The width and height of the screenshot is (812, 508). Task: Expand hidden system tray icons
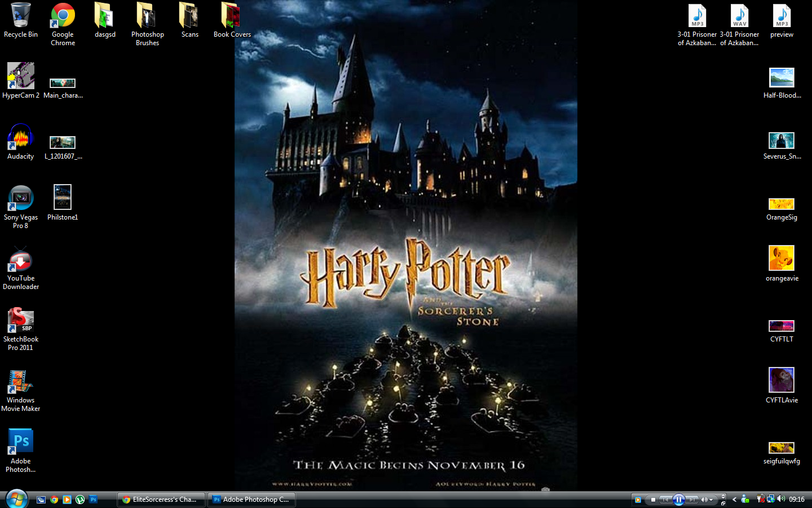(x=734, y=500)
